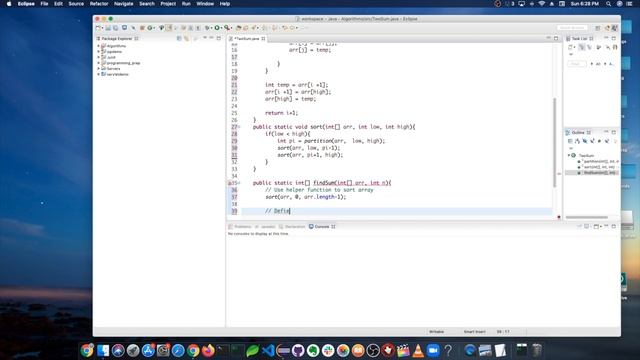Open the Navigate menu

pyautogui.click(x=123, y=4)
